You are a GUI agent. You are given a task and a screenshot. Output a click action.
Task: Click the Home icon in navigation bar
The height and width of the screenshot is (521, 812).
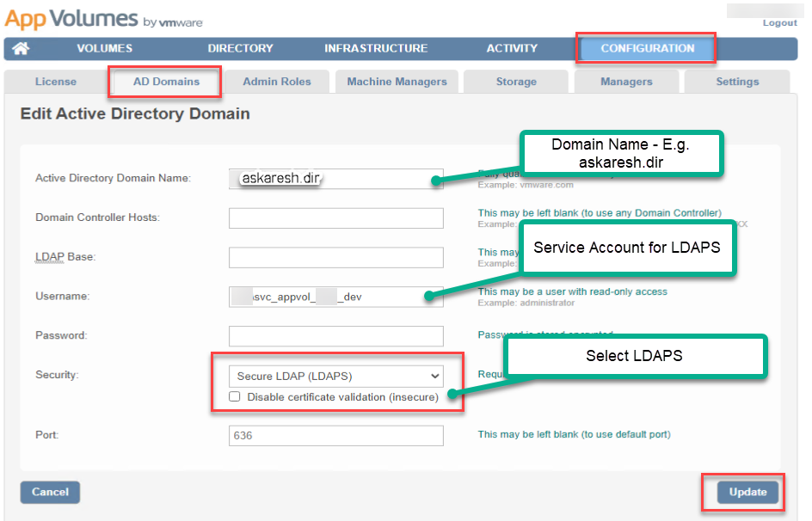click(21, 49)
